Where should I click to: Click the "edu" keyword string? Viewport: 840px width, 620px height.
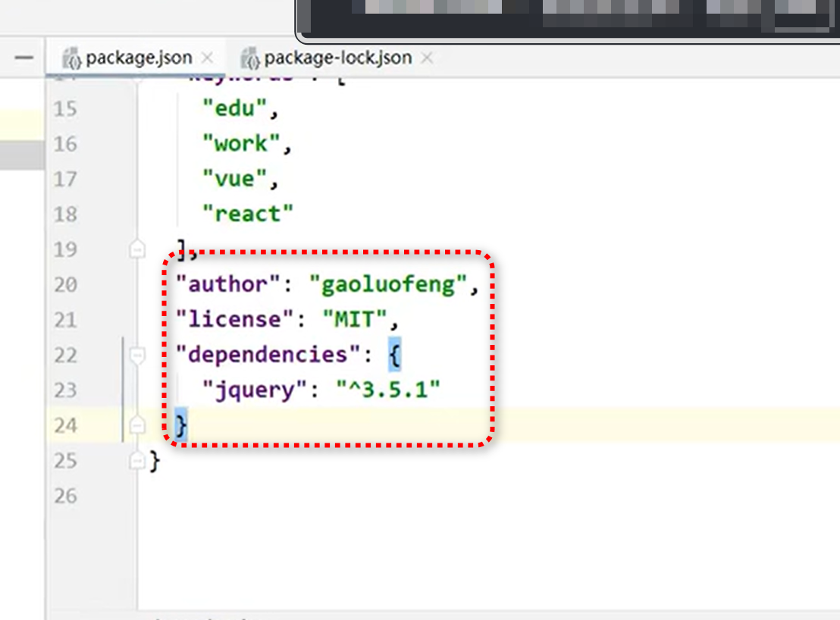point(234,108)
